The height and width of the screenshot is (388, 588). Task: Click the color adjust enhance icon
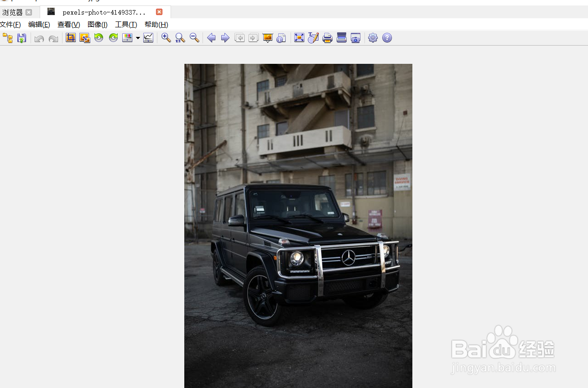127,38
